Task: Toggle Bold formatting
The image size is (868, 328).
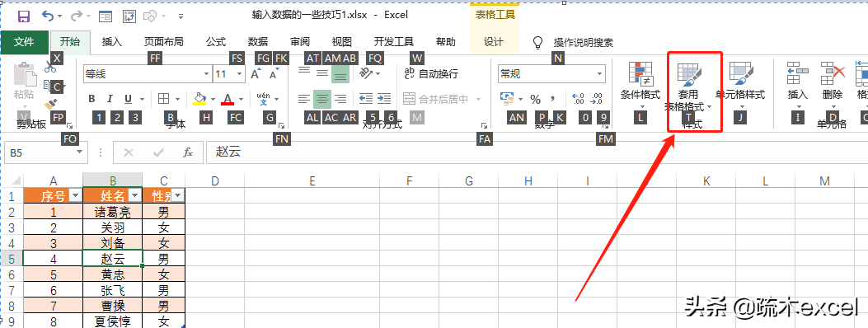Action: coord(91,99)
